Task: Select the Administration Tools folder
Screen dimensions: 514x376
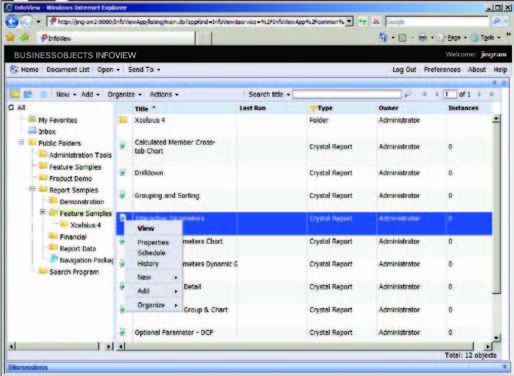Action: click(x=80, y=155)
